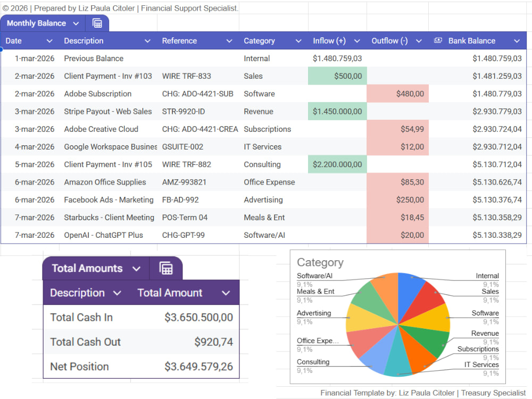Select the 4-mar-2026 date cell
Viewport: 532px width, 399px height.
[30, 147]
